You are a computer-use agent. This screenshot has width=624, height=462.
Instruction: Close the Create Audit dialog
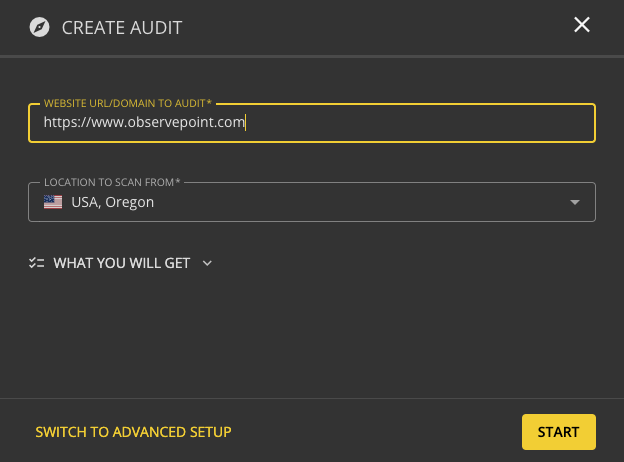581,25
